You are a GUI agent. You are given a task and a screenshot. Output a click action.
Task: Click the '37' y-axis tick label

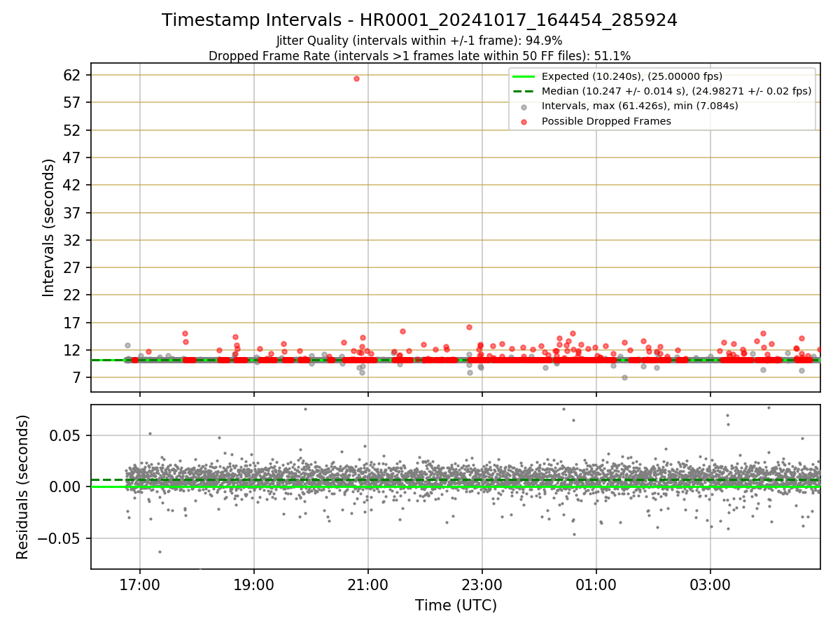[x=73, y=213]
